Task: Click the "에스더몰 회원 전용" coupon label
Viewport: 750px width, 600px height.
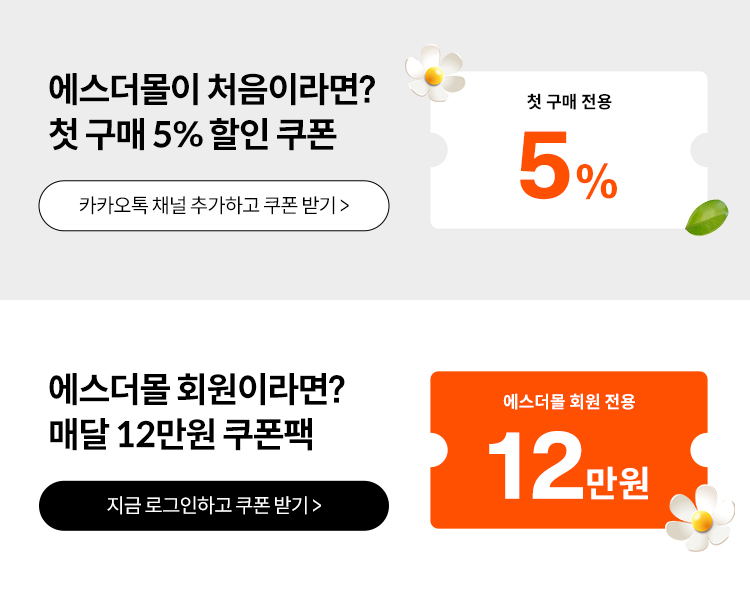Action: coord(568,402)
